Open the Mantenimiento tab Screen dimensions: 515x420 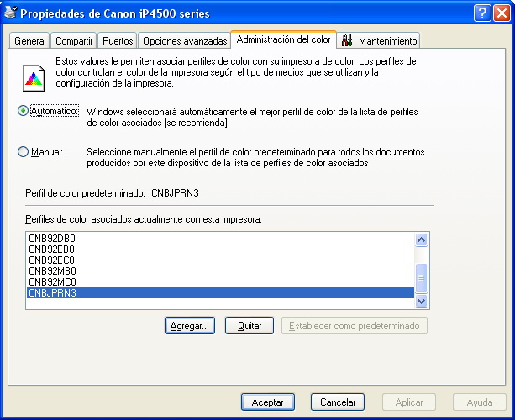click(x=379, y=41)
